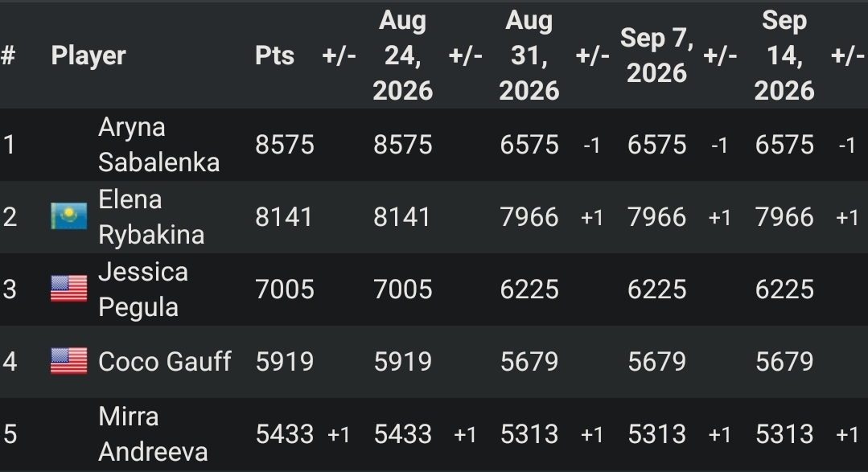Click the Kazakhstan flag beside Elena Rybakina
The height and width of the screenshot is (472, 868).
68,216
